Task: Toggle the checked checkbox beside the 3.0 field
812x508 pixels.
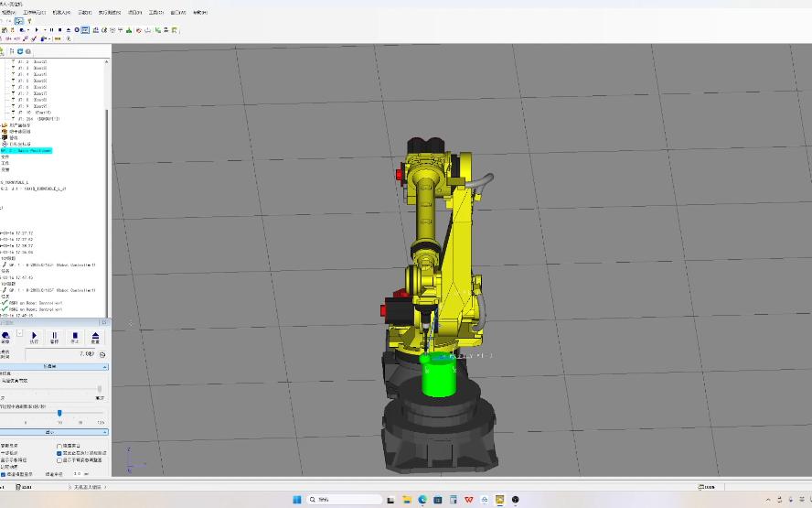Action: pos(3,474)
